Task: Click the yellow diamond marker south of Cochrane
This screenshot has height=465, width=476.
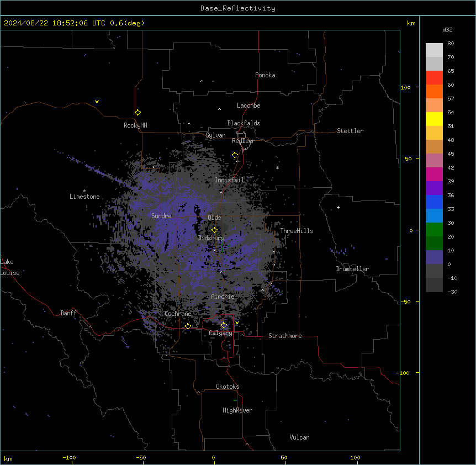Action: (188, 326)
